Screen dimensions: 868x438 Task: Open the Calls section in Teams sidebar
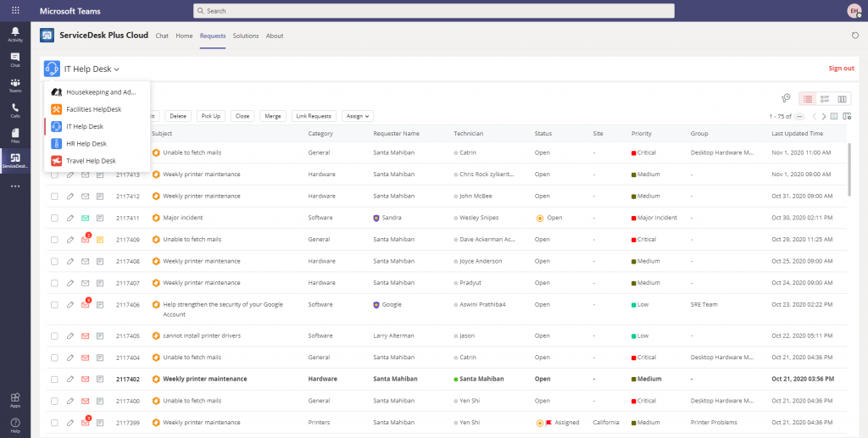coord(15,110)
